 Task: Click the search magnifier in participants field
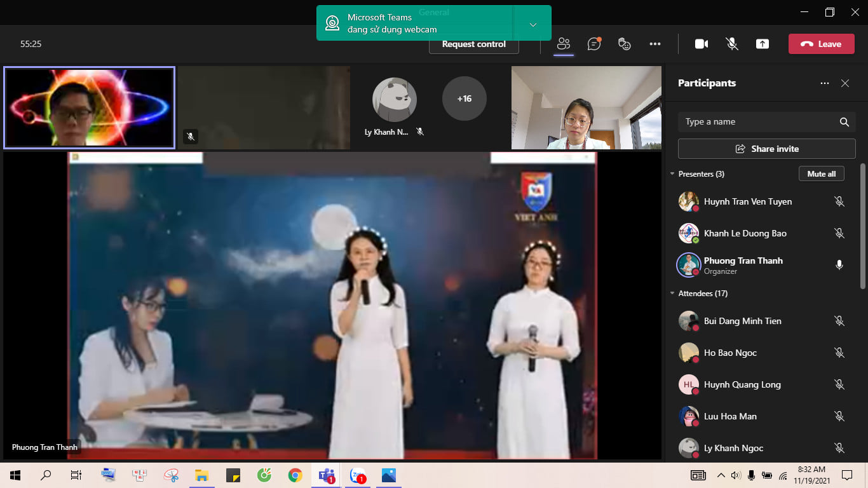[x=844, y=122]
